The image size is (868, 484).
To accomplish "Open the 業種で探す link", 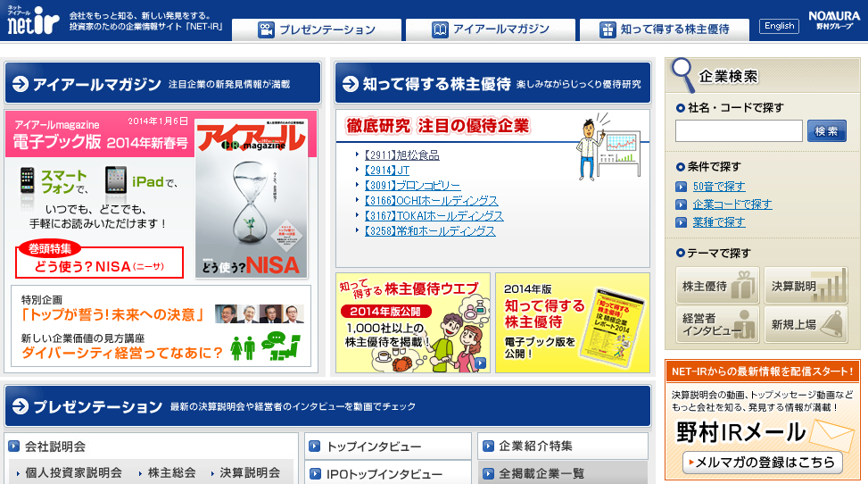I will 719,222.
